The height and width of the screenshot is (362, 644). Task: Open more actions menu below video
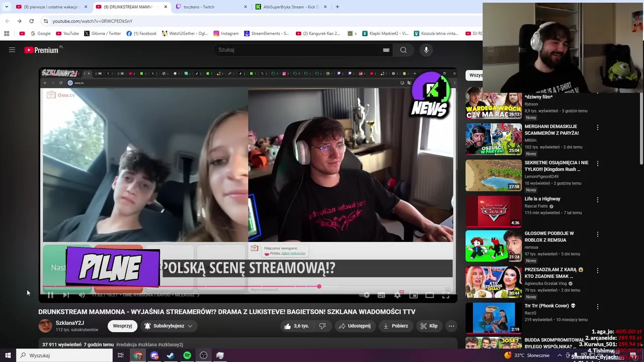coord(451,326)
